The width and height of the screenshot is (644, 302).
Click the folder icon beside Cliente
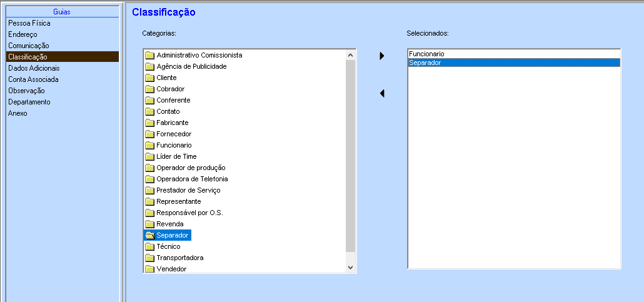point(149,78)
